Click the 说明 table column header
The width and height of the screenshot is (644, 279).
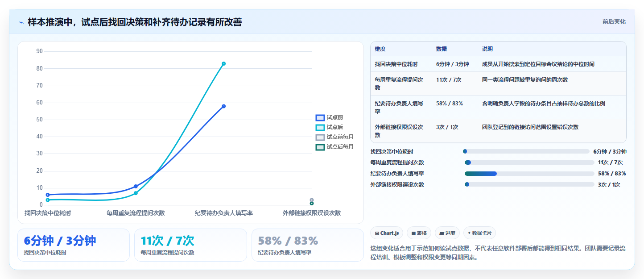pos(487,49)
